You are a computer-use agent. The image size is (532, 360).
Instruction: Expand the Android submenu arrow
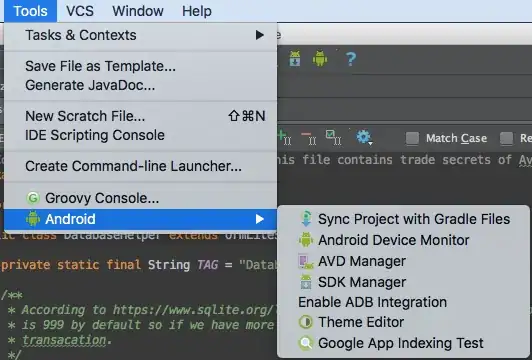pyautogui.click(x=260, y=219)
